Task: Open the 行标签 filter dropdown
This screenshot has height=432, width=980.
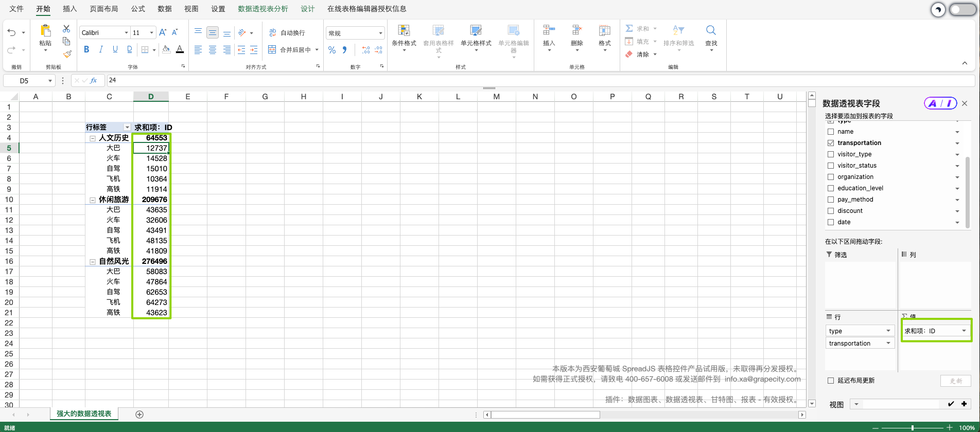Action: (x=127, y=128)
